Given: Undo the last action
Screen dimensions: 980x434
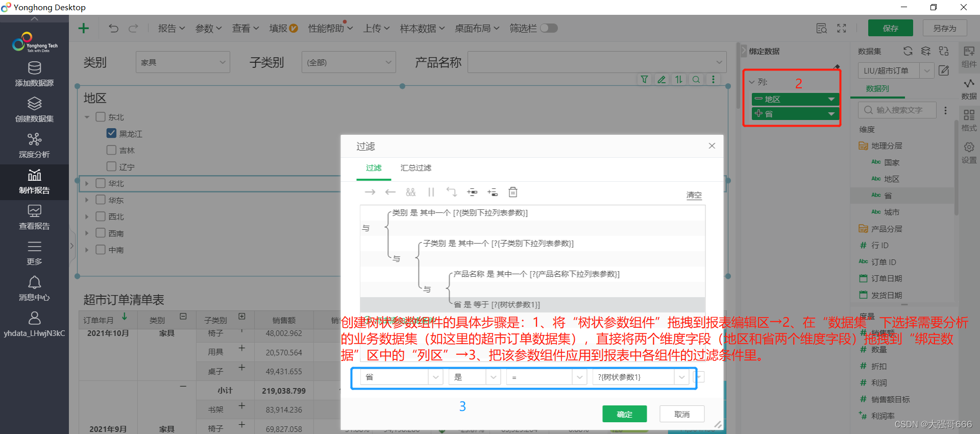Looking at the screenshot, I should (113, 28).
